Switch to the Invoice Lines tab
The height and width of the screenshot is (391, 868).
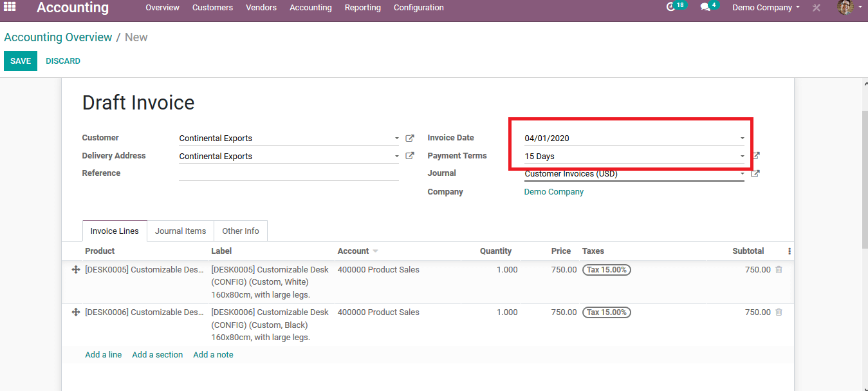click(x=115, y=231)
